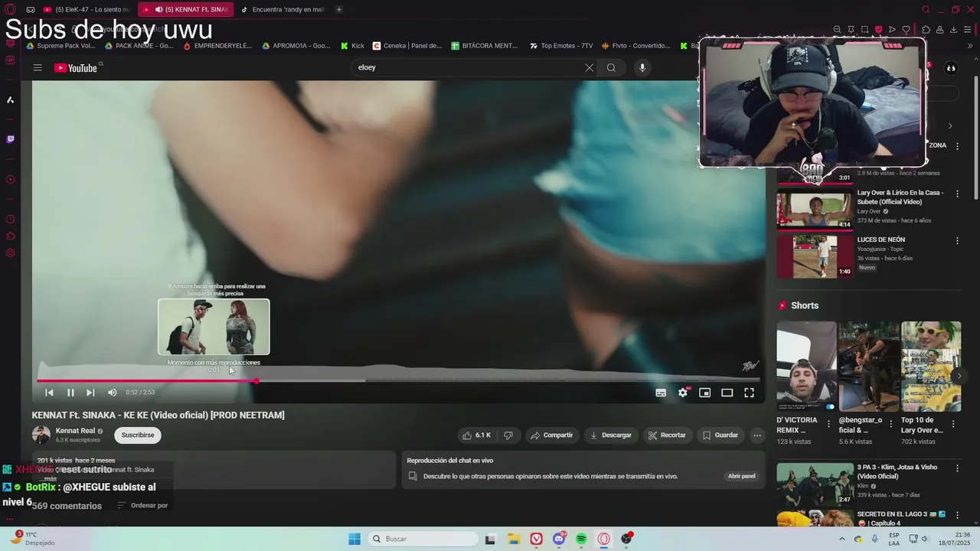The width and height of the screenshot is (980, 551).
Task: Select the KENNAT Ft. SINAKA tab
Action: tap(188, 9)
